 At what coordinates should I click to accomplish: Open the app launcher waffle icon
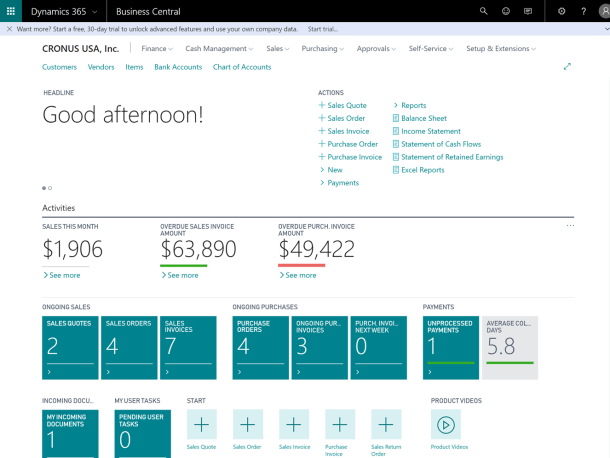[11, 11]
